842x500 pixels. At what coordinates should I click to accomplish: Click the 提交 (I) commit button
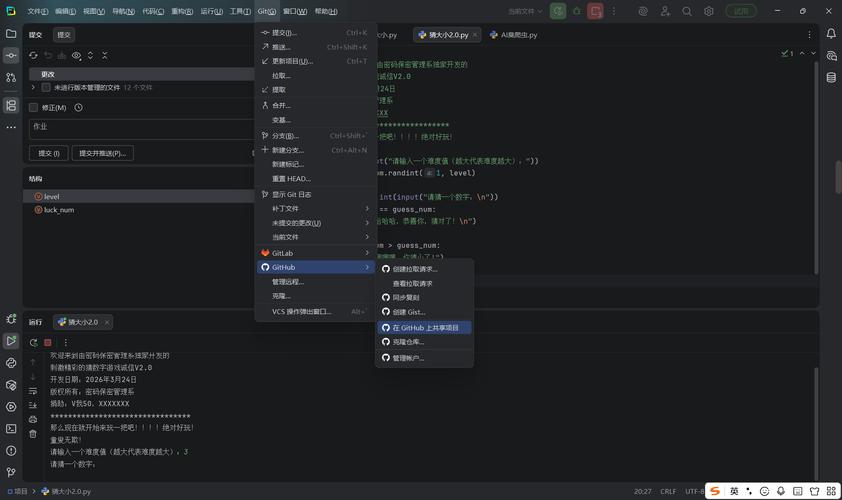[49, 153]
